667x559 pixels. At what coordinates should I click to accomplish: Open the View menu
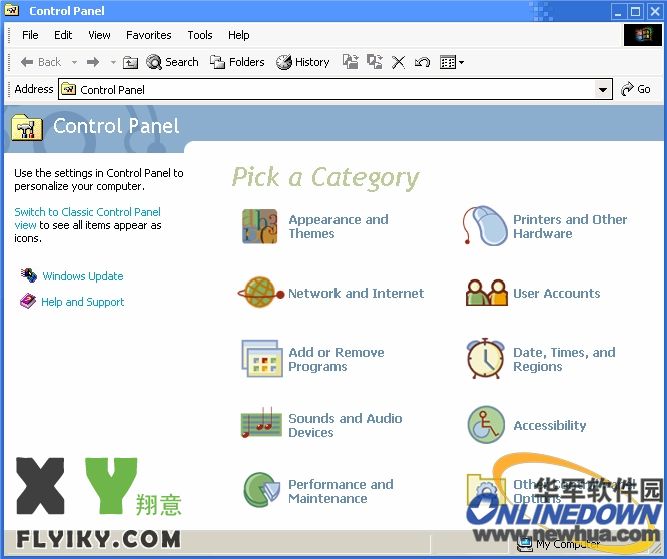coord(99,35)
